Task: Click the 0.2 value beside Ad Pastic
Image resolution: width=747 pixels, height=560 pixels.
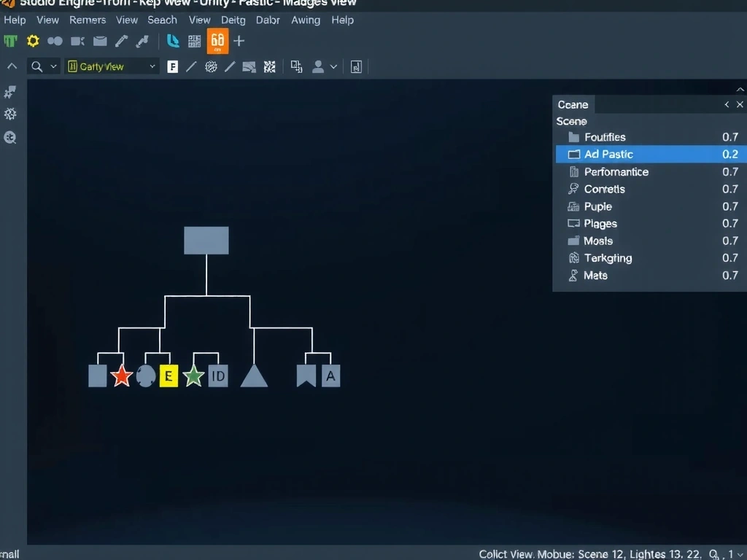Action: coord(730,155)
